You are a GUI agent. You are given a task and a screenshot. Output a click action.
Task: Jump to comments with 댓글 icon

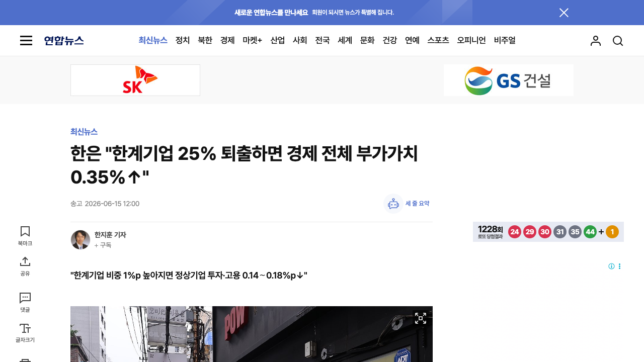point(25,303)
